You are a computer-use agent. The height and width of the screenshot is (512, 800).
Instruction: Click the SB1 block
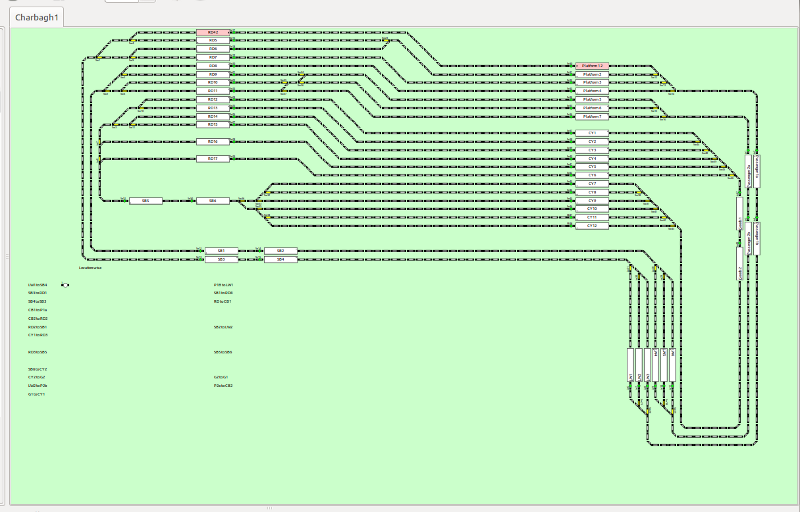221,251
